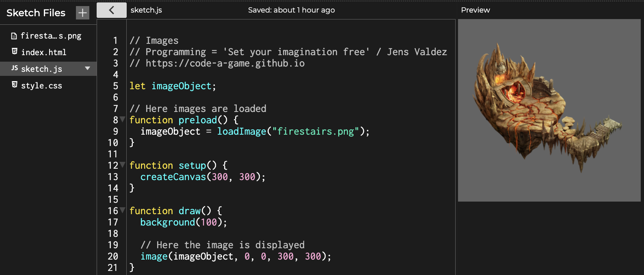The height and width of the screenshot is (275, 644).
Task: Click the index.html file type icon
Action: coord(15,52)
